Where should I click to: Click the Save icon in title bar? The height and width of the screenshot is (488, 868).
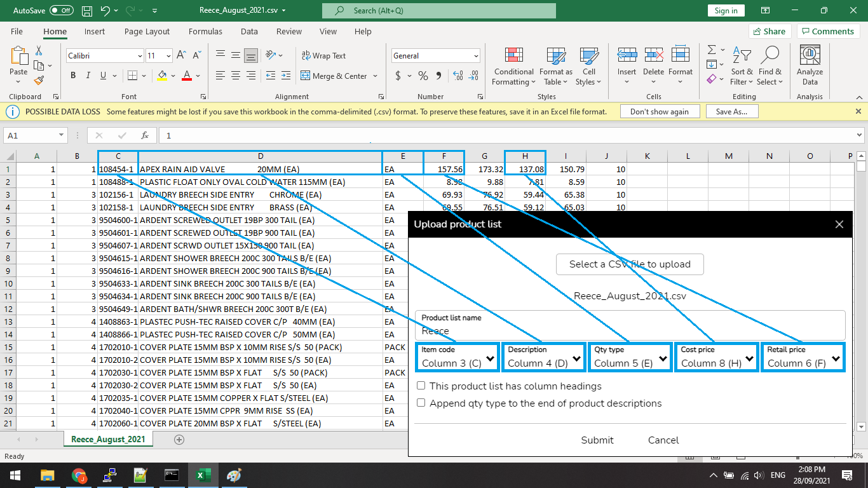(x=87, y=11)
